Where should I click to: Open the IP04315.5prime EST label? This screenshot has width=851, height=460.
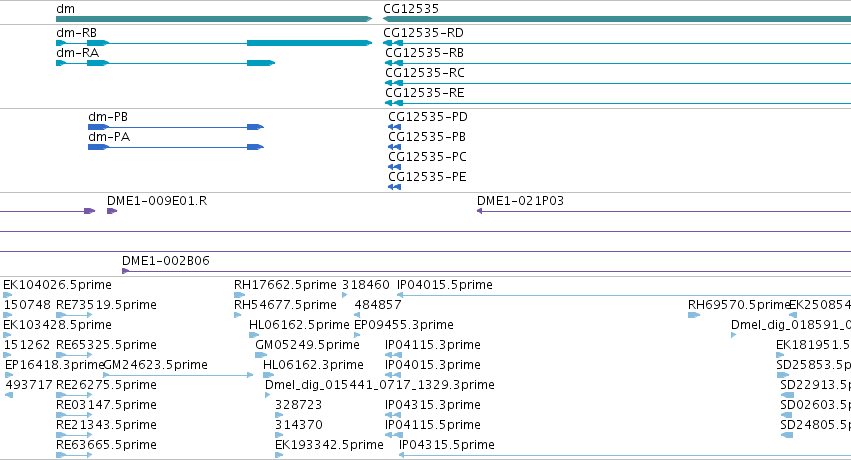(x=447, y=445)
